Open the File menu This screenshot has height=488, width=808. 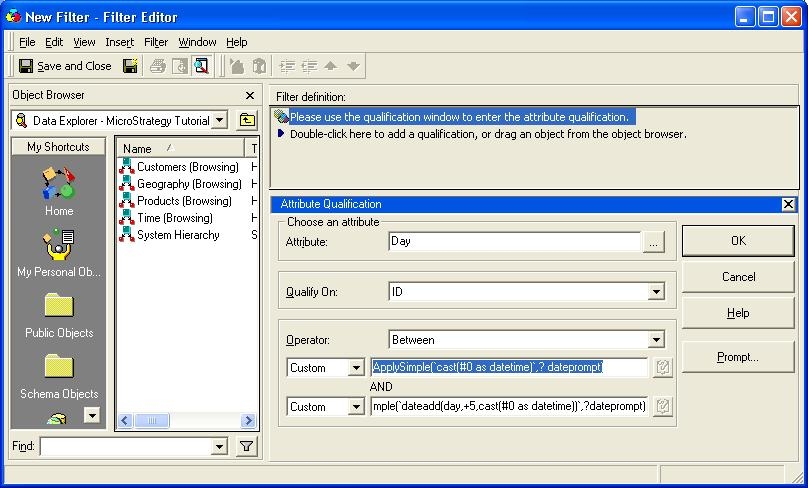pyautogui.click(x=27, y=42)
